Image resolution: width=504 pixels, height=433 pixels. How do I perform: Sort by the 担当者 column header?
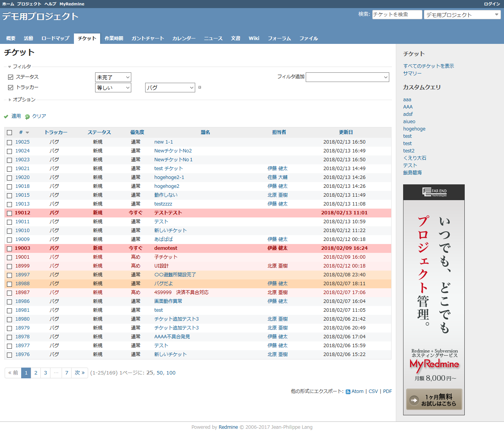(x=279, y=132)
